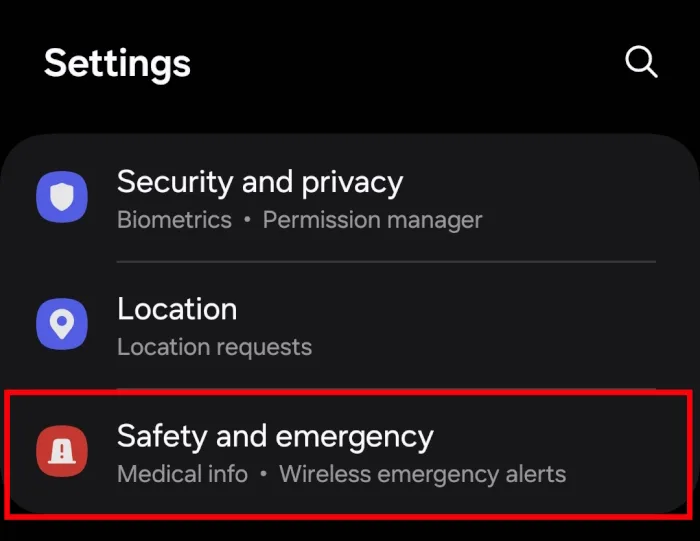Select the Biometrics subtitle text
The width and height of the screenshot is (700, 541).
174,220
